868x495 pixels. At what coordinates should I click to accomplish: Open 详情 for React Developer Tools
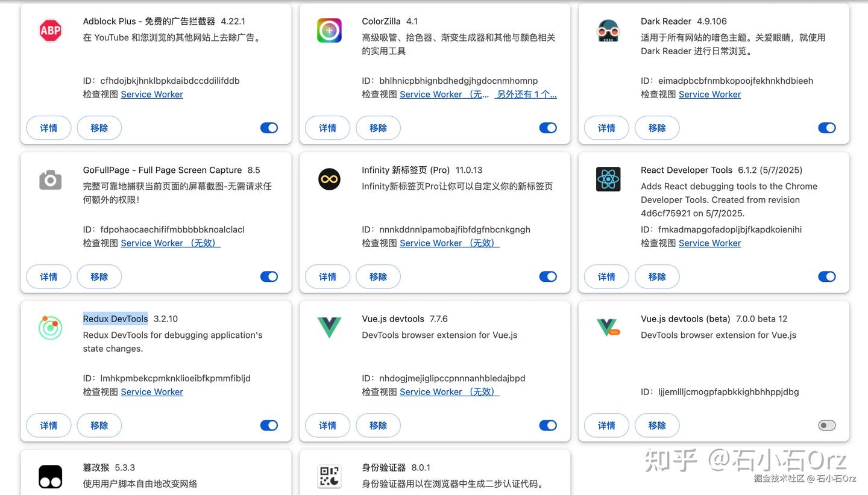coord(607,276)
